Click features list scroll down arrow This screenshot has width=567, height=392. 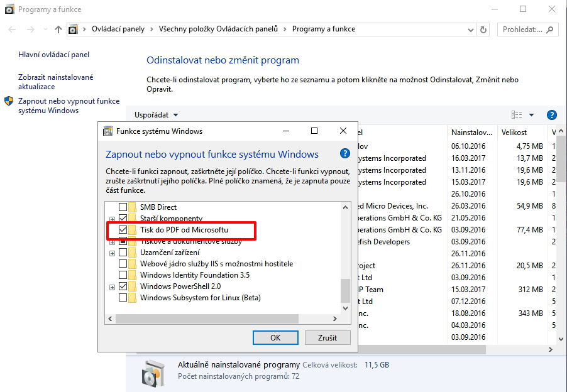[x=345, y=308]
